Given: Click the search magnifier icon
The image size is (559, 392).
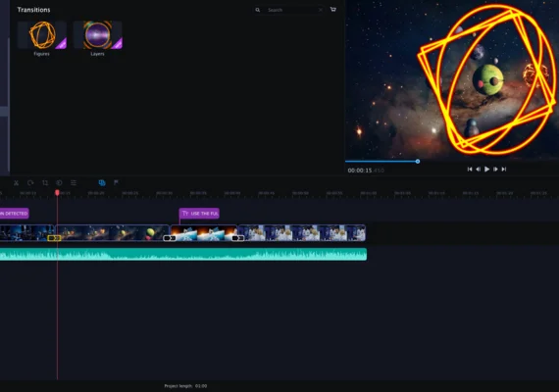Looking at the screenshot, I should pyautogui.click(x=257, y=10).
